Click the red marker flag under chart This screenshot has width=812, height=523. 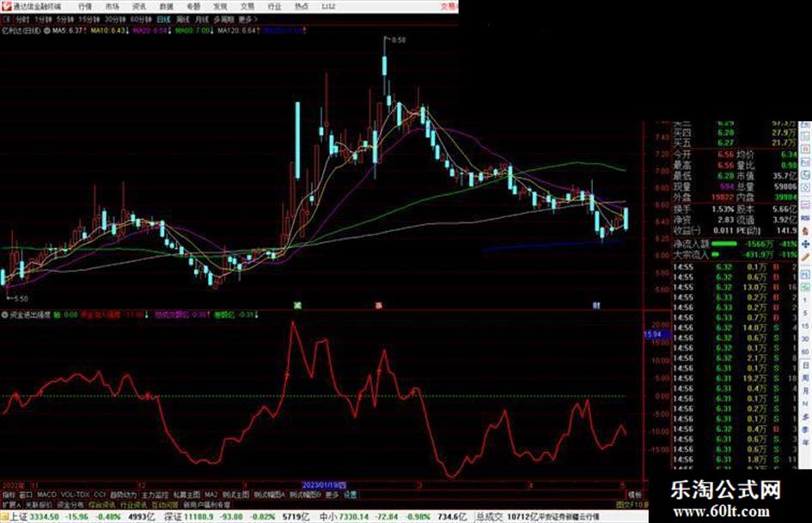tap(379, 306)
